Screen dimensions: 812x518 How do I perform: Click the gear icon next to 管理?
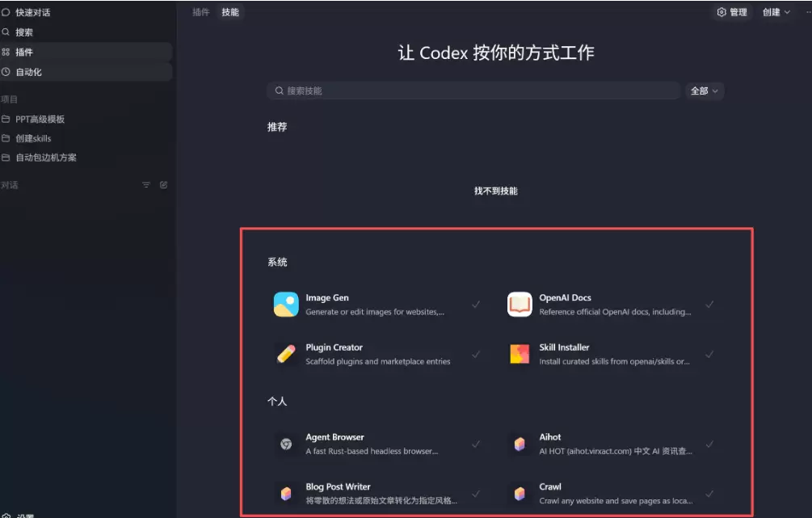click(722, 12)
